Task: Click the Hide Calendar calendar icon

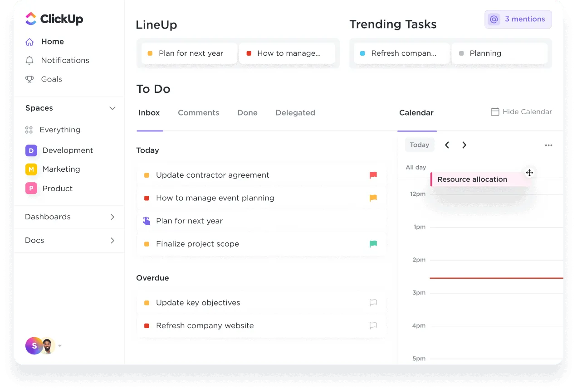Action: (495, 112)
